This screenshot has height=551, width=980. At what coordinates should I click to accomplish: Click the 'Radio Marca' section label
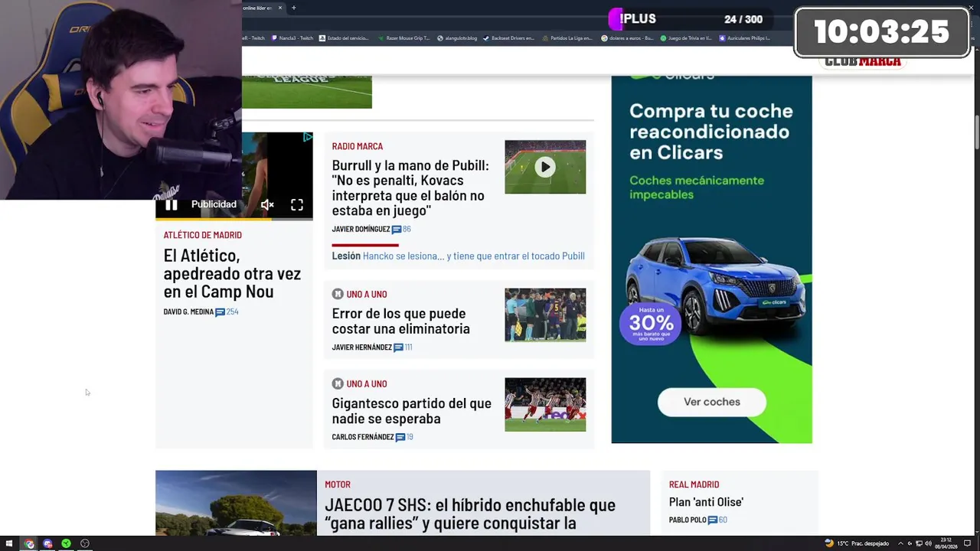click(x=357, y=146)
